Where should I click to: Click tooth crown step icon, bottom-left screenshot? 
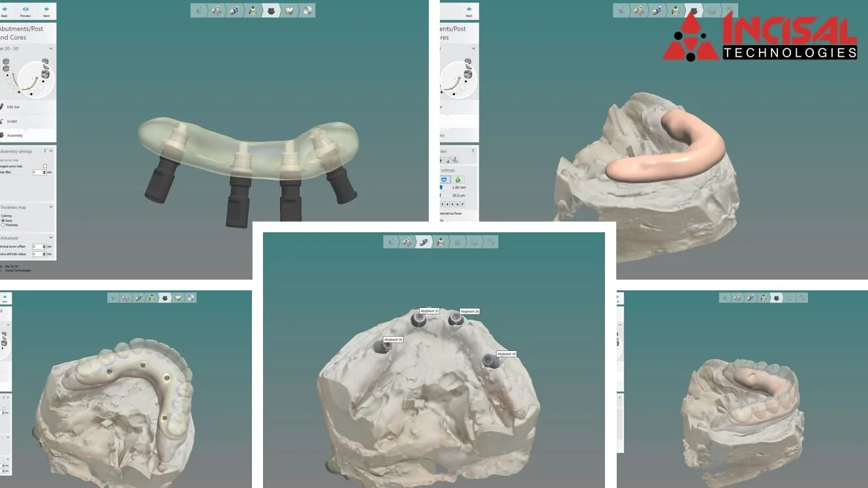tap(178, 297)
